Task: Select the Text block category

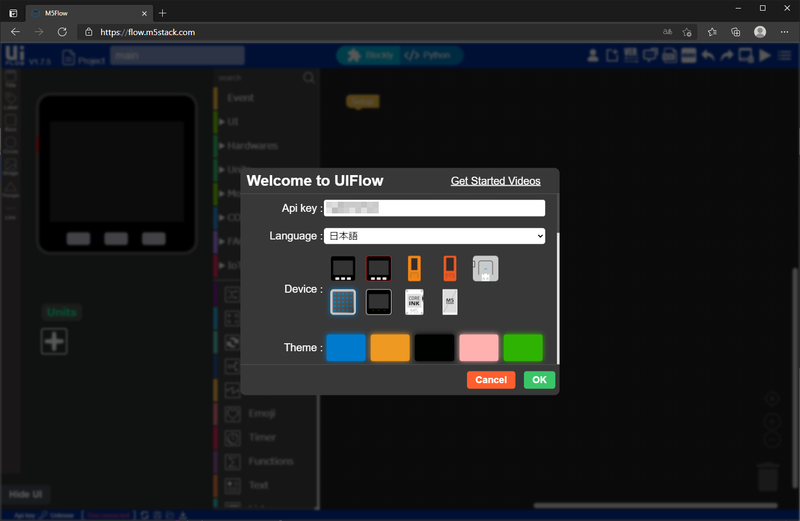Action: [x=258, y=485]
